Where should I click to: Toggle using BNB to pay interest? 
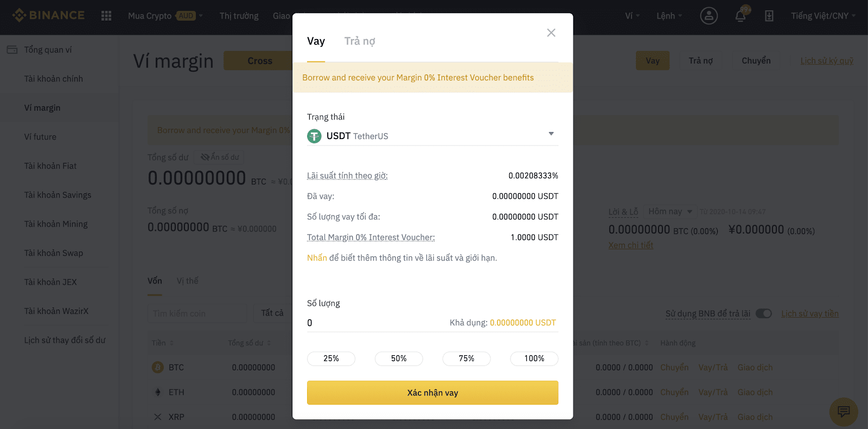tap(764, 313)
